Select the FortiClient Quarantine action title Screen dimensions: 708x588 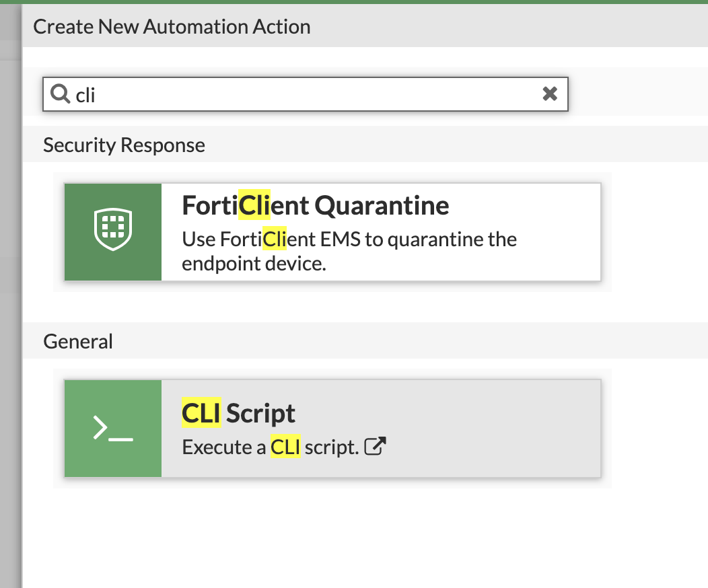(x=315, y=206)
